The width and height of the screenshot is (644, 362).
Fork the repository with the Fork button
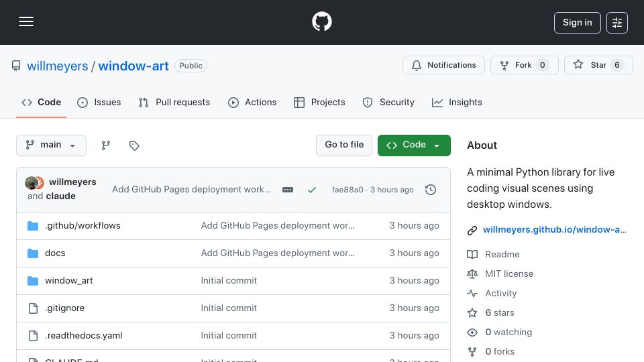524,65
